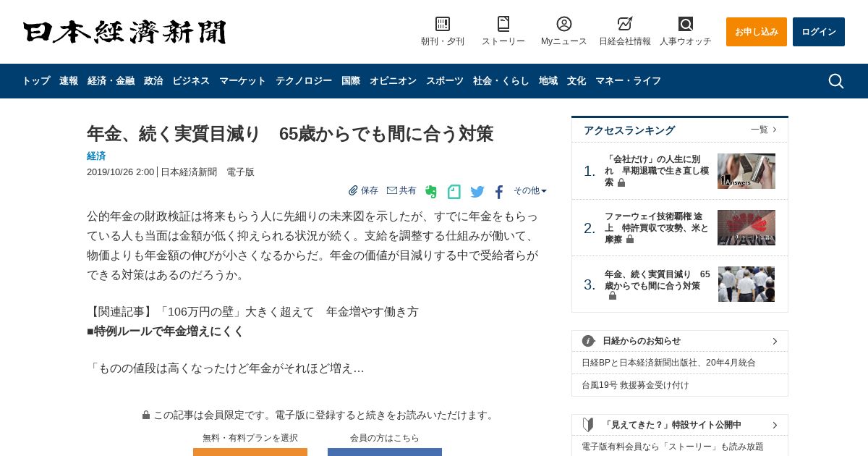This screenshot has width=868, height=456.
Task: Open the notice 日経BPと日本経済新聞出版社、20年4月統合
Action: pos(668,363)
